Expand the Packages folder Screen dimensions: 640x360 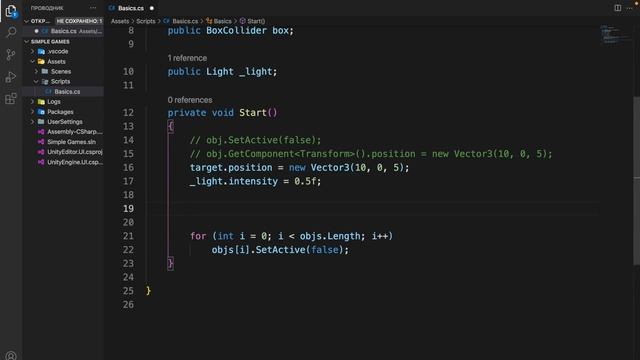click(x=32, y=112)
